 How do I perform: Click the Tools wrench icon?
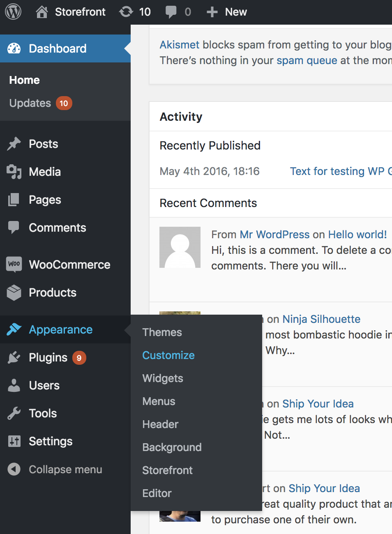[14, 413]
